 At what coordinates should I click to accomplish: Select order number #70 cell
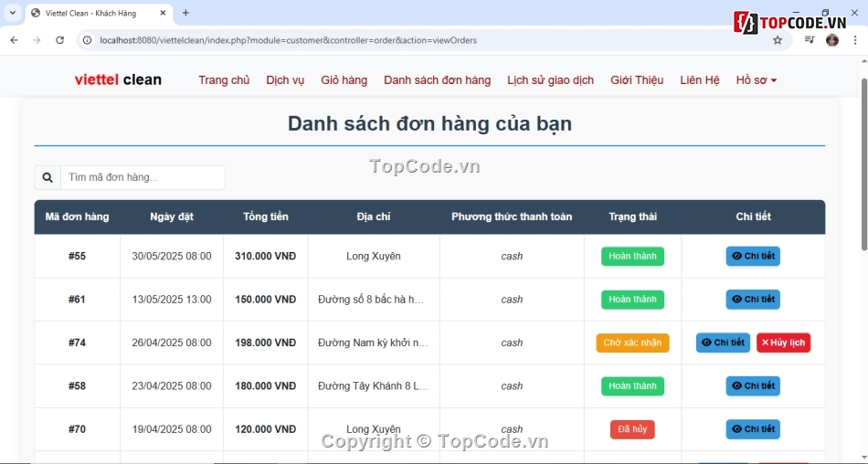[x=77, y=429]
